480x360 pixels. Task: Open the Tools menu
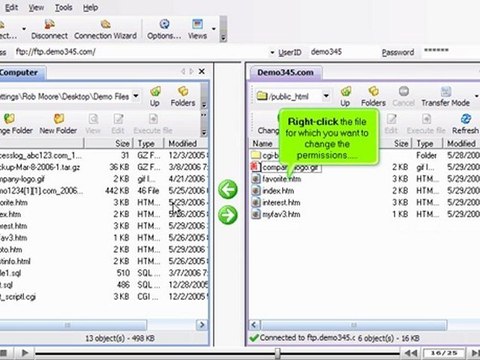pyautogui.click(x=63, y=7)
